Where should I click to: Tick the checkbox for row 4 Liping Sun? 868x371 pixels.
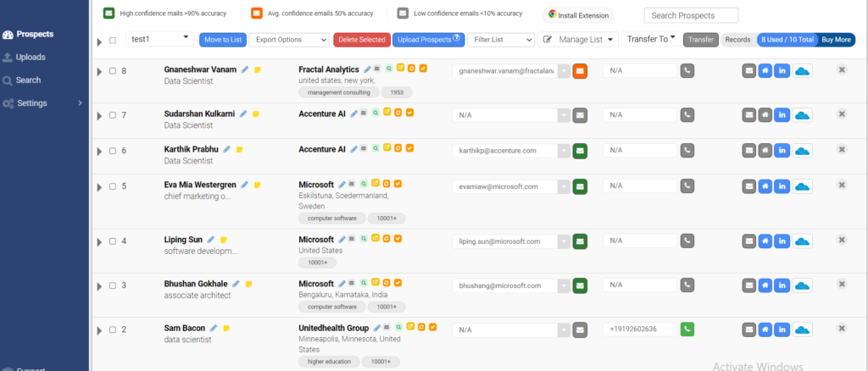tap(113, 241)
